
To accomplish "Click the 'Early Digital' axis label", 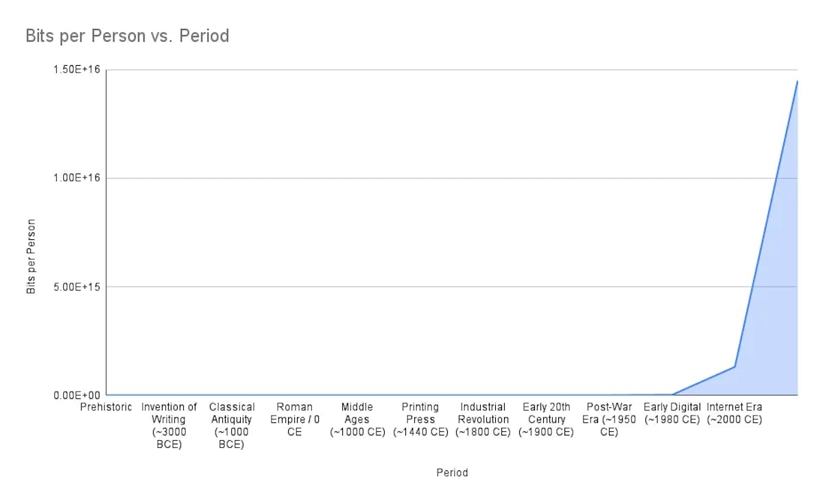I will click(x=672, y=413).
